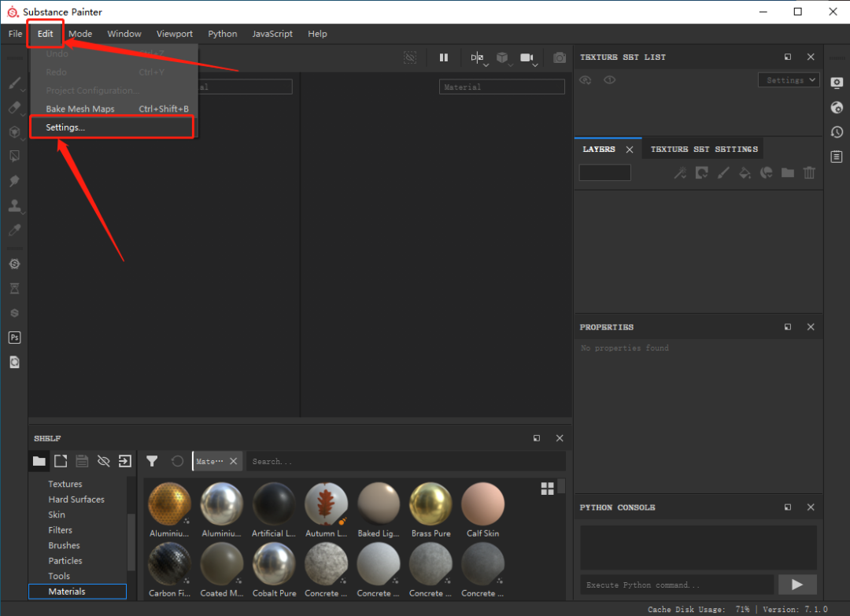The height and width of the screenshot is (616, 850).
Task: Undock the Properties panel
Action: tap(788, 326)
